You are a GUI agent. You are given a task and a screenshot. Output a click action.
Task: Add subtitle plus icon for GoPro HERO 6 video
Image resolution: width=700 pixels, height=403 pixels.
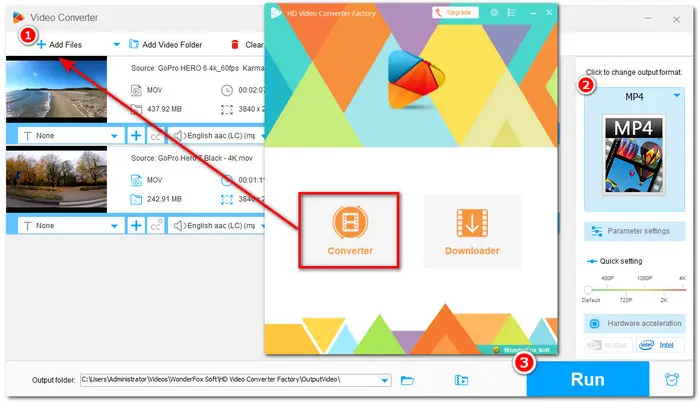pyautogui.click(x=136, y=136)
